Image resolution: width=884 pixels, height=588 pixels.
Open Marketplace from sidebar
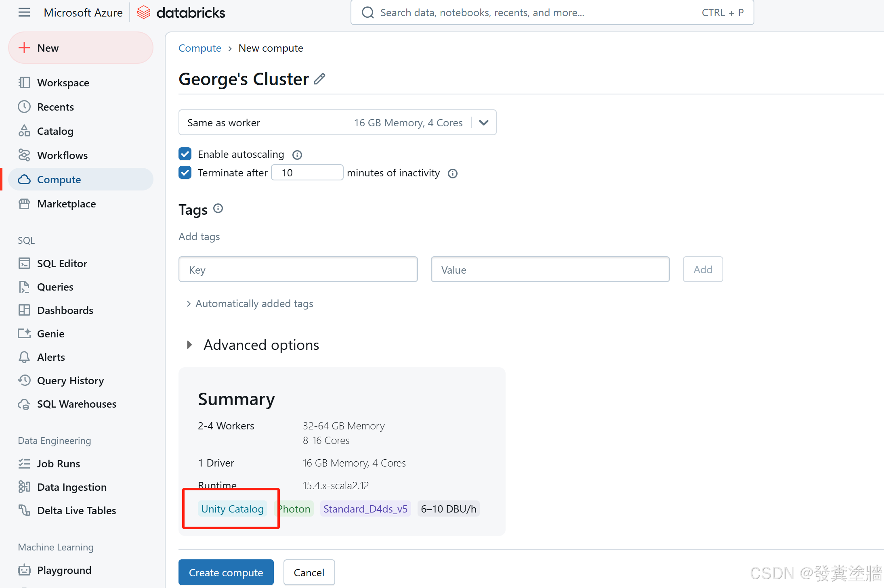click(x=66, y=203)
